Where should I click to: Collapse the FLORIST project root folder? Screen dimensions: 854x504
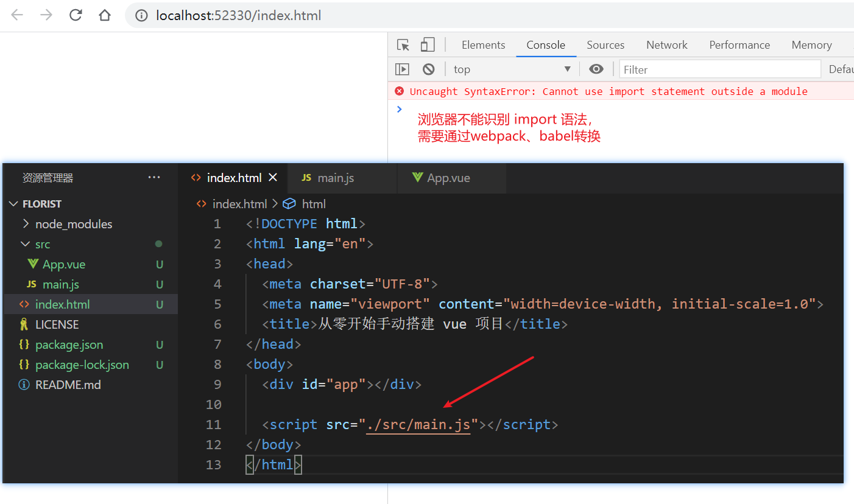pos(14,204)
